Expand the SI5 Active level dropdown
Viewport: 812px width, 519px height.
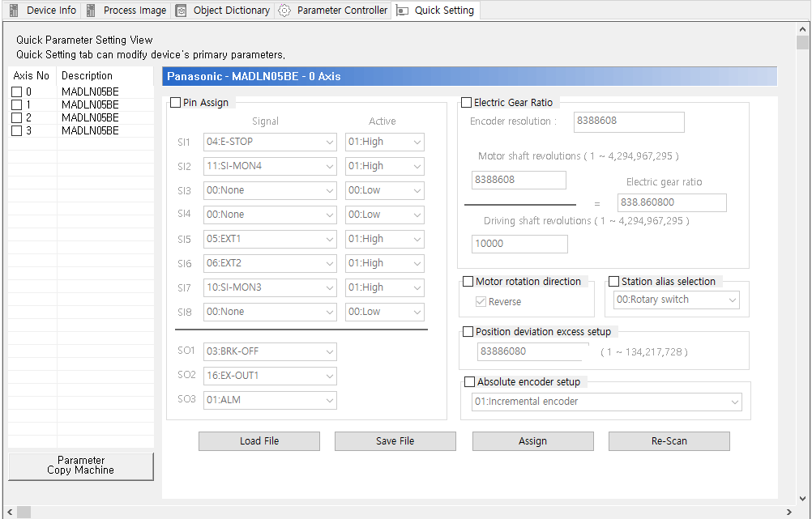point(385,239)
